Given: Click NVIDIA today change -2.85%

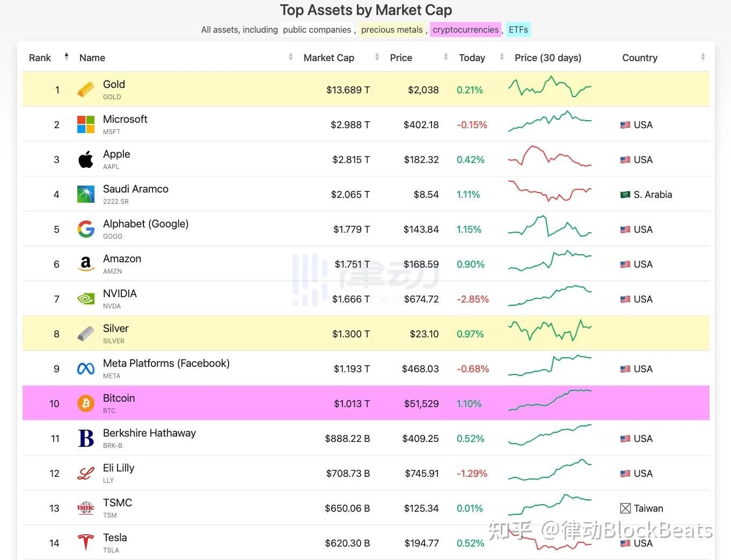Looking at the screenshot, I should click(x=473, y=299).
